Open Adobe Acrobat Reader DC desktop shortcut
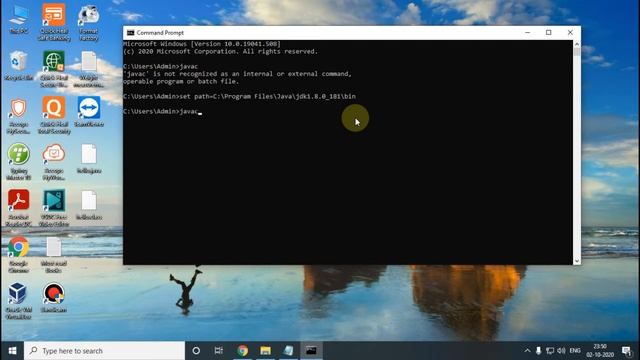This screenshot has width=640, height=360. (x=18, y=208)
